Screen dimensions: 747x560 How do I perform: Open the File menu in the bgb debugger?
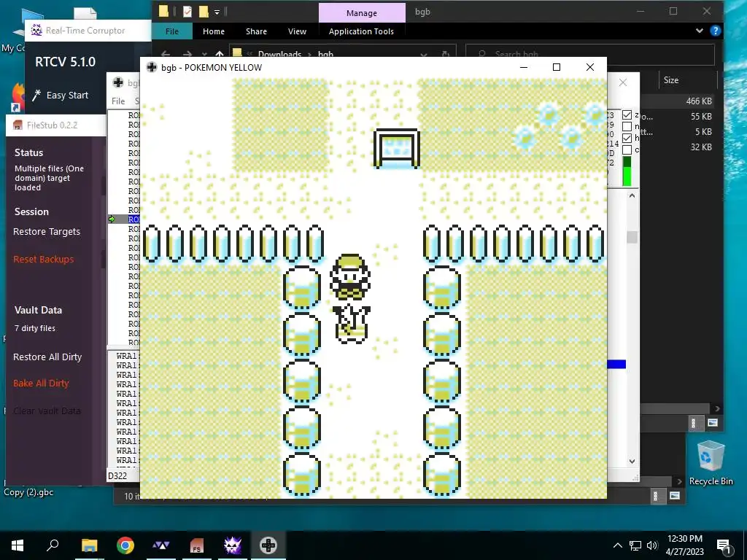tap(118, 101)
